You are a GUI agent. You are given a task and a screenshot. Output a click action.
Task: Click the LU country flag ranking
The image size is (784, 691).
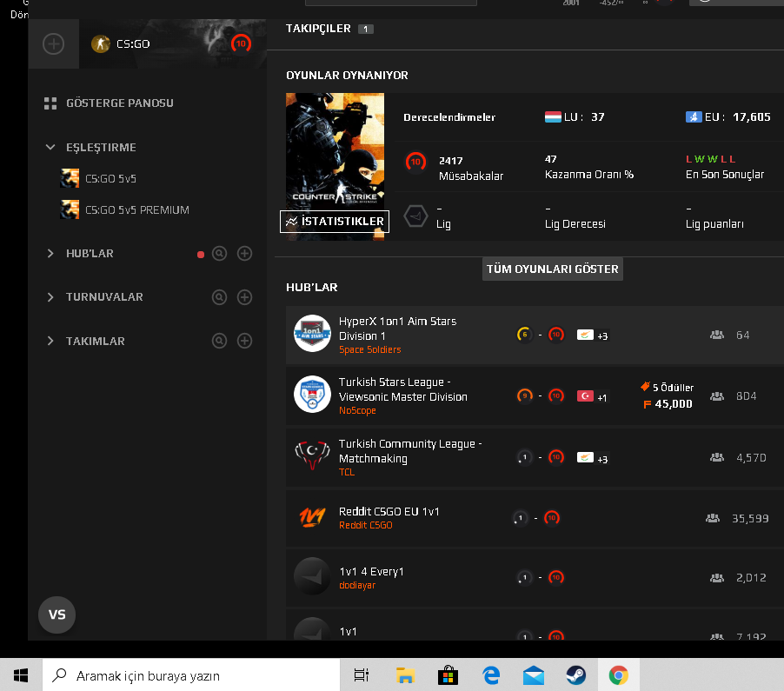coord(553,117)
